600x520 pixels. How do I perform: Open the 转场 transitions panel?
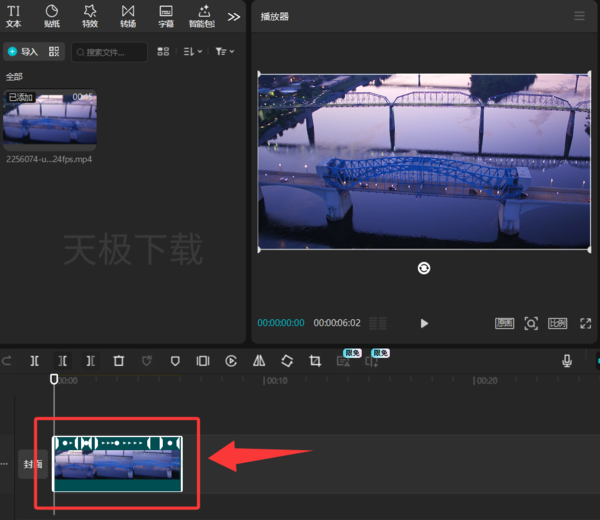128,16
